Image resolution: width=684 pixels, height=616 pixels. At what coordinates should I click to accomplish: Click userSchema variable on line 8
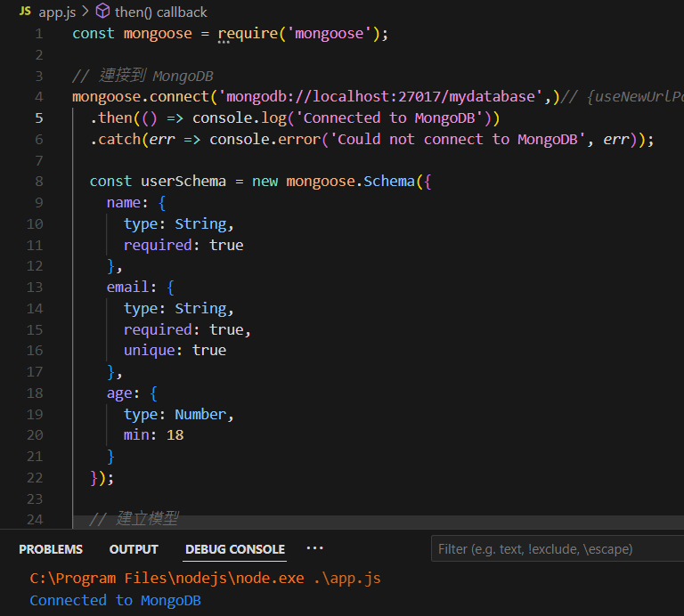coord(183,182)
